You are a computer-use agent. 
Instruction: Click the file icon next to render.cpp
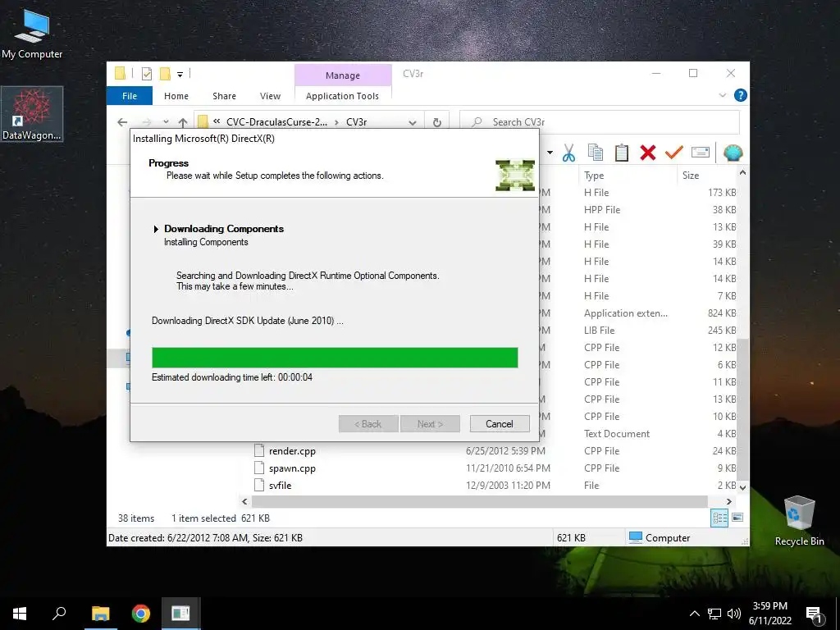259,450
